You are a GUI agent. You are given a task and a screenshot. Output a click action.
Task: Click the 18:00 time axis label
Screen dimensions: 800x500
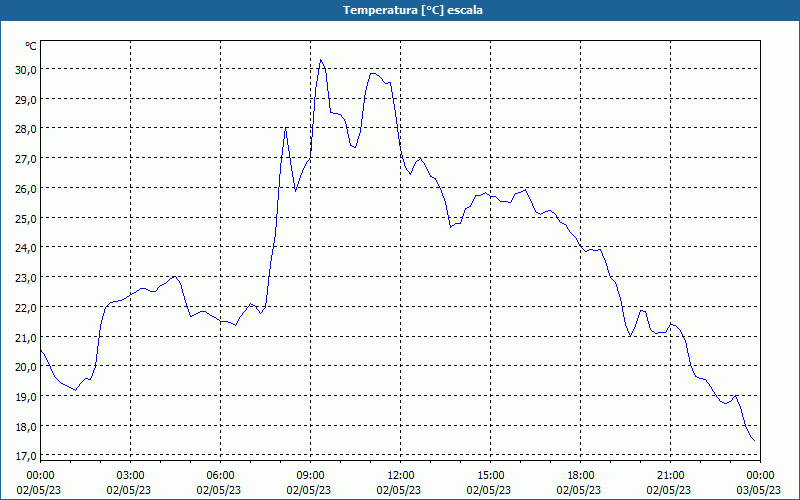pos(581,476)
